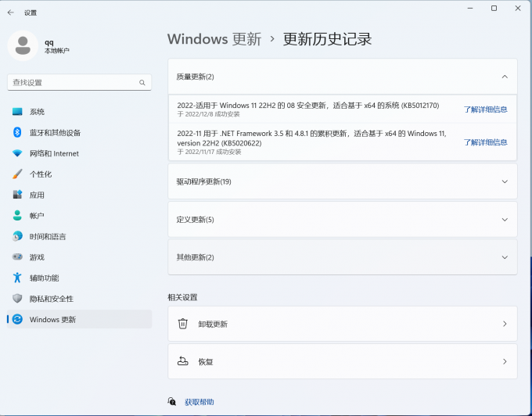This screenshot has width=532, height=416.
Task: Go to 蓝牙和其他设备 settings
Action: [79, 132]
